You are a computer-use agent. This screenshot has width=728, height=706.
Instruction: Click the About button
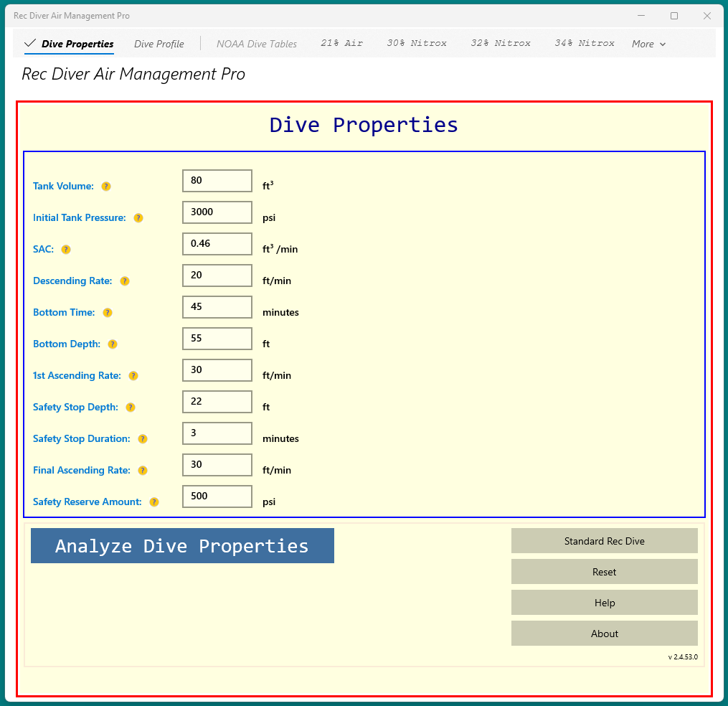pos(605,634)
